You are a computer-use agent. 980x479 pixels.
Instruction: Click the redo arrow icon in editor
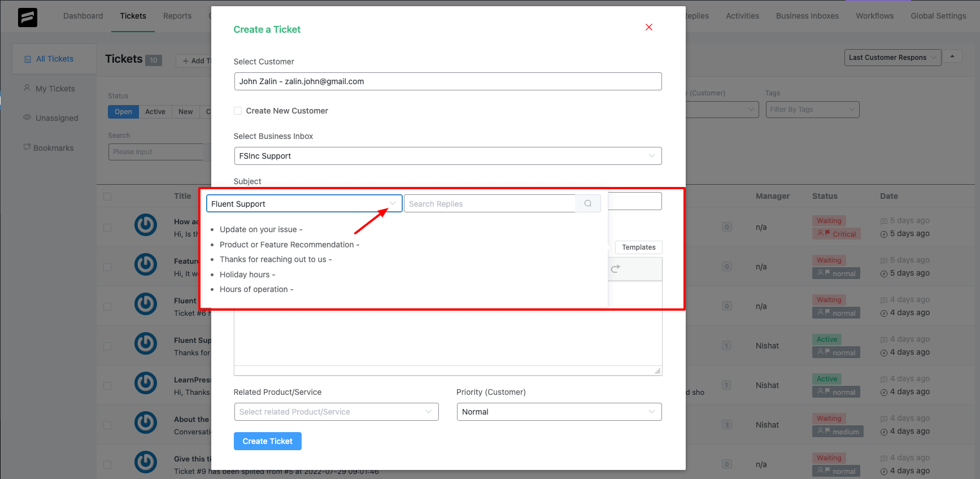(616, 269)
